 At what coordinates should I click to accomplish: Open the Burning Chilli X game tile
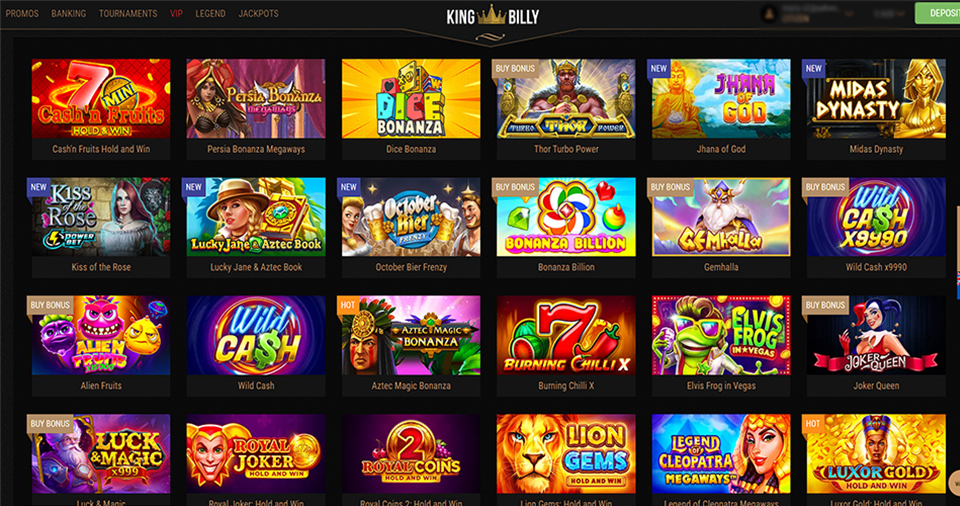(x=566, y=335)
